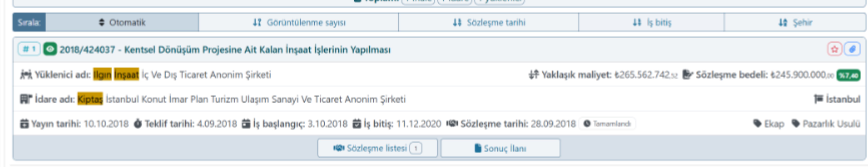Sort by İş bitiş

point(651,22)
